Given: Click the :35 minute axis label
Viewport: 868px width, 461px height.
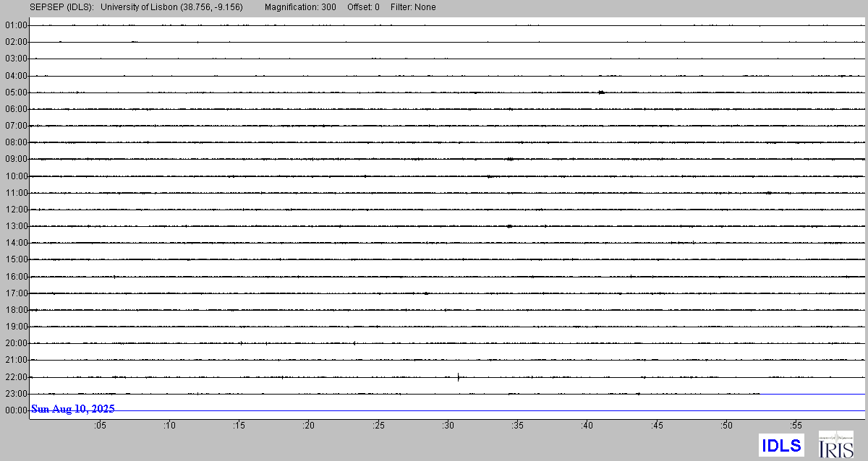Looking at the screenshot, I should tap(518, 426).
